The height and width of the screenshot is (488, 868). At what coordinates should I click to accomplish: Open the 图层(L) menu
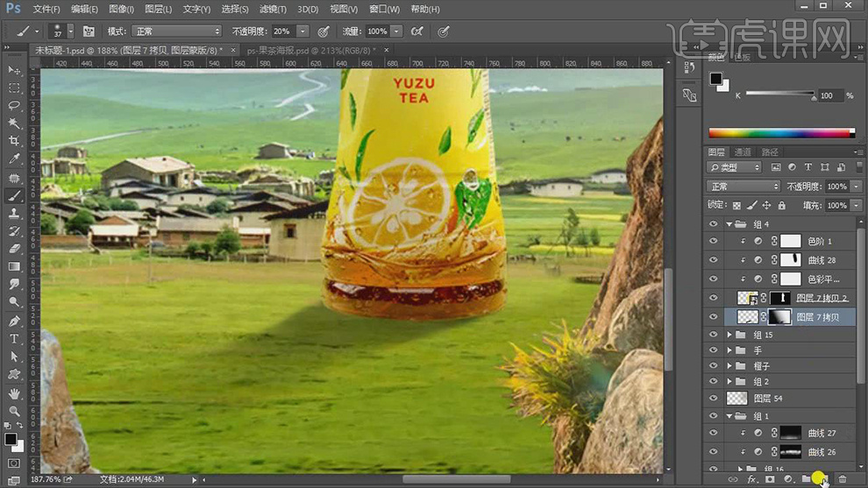tap(159, 10)
